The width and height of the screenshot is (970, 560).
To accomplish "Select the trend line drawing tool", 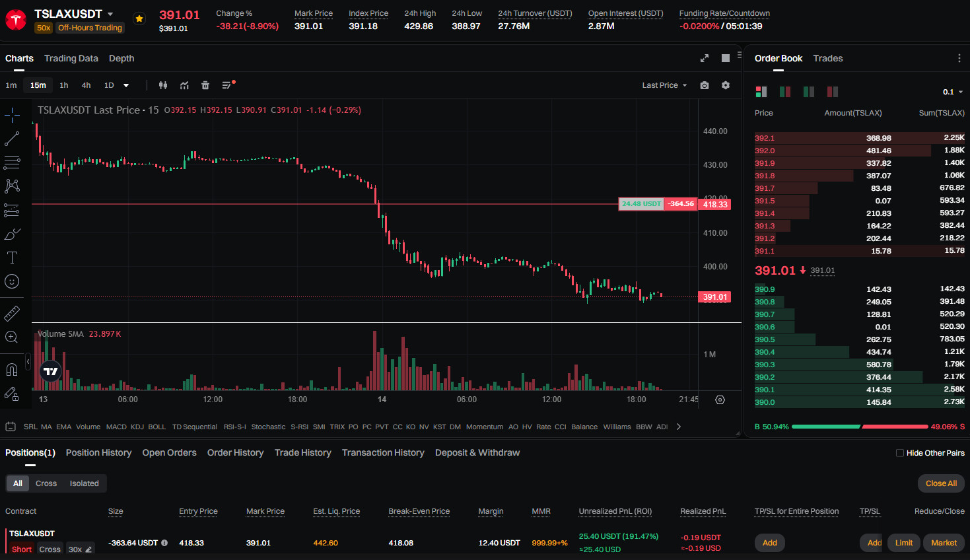I will (12, 139).
